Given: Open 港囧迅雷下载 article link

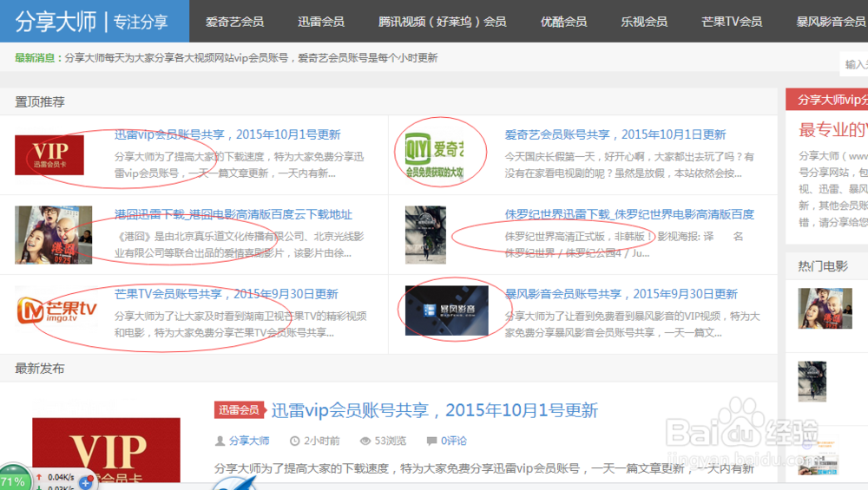Looking at the screenshot, I should (x=233, y=214).
